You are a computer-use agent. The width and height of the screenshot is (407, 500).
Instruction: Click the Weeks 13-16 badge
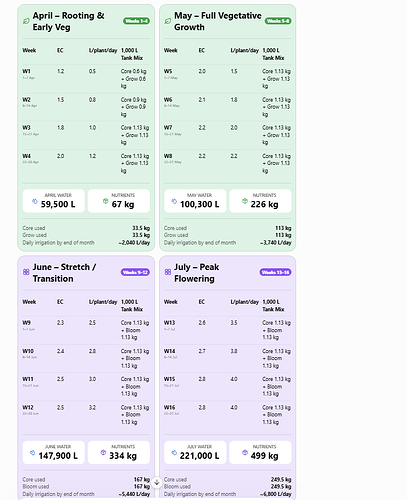pos(275,272)
